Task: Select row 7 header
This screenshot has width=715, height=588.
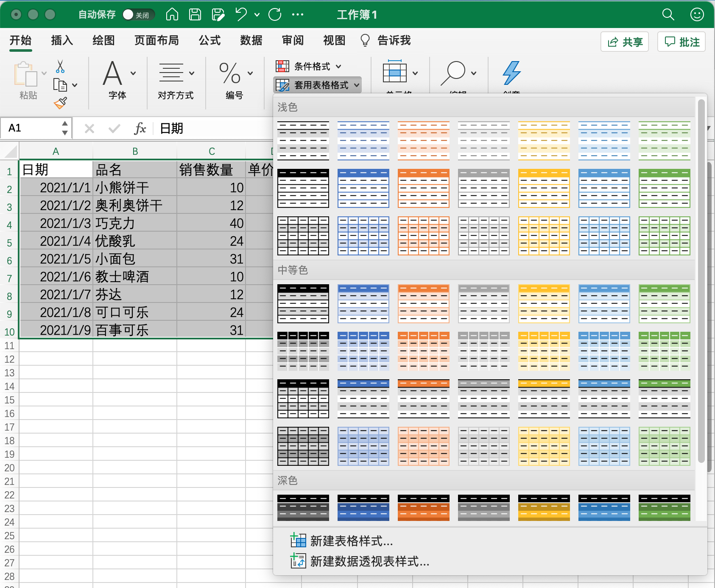Action: point(9,278)
